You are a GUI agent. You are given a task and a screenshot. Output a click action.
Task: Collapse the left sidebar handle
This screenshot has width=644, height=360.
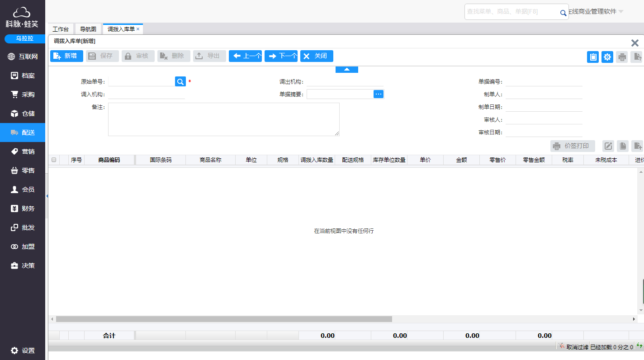pos(47,196)
